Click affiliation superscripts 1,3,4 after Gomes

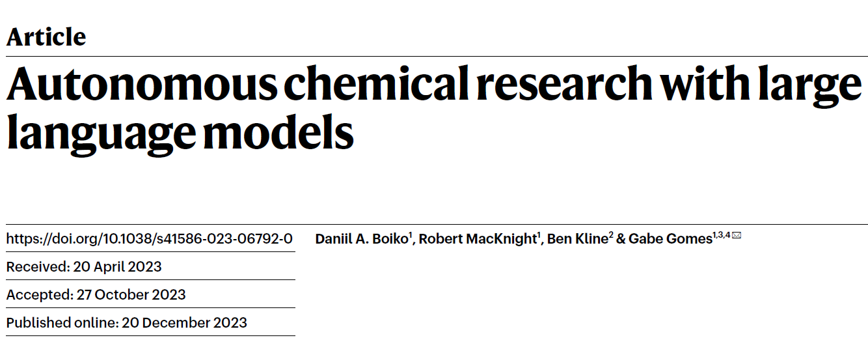(722, 235)
